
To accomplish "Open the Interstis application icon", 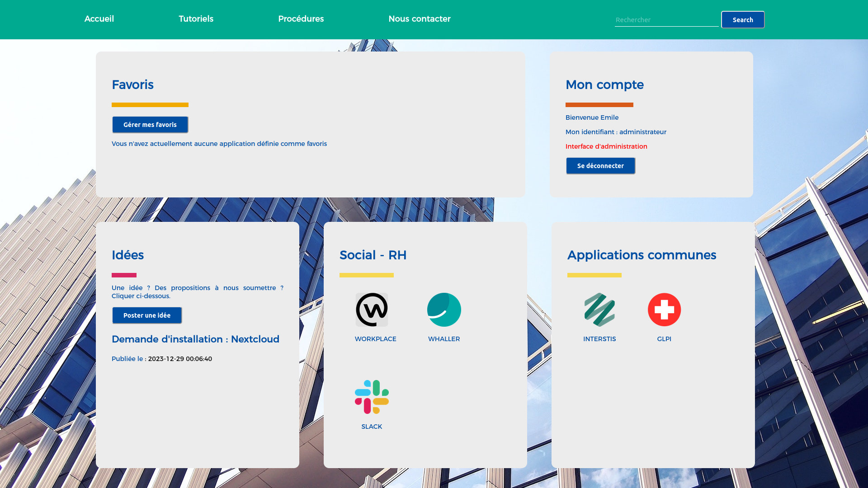I will coord(599,310).
